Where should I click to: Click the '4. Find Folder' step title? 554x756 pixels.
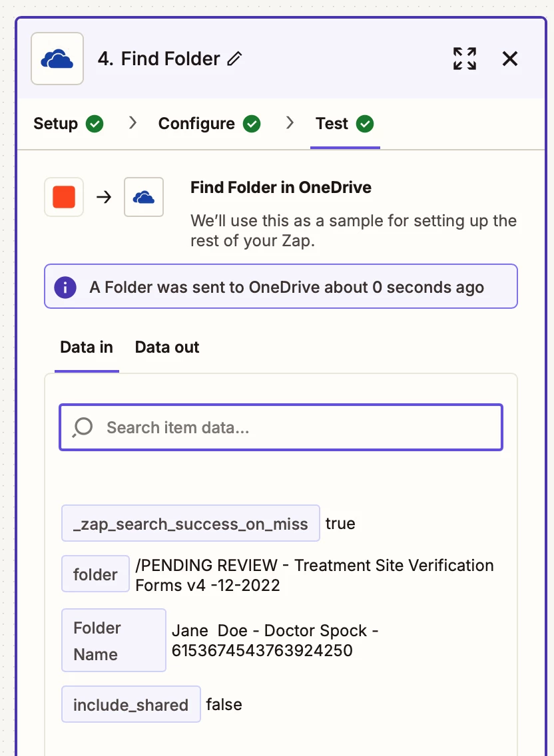point(158,59)
